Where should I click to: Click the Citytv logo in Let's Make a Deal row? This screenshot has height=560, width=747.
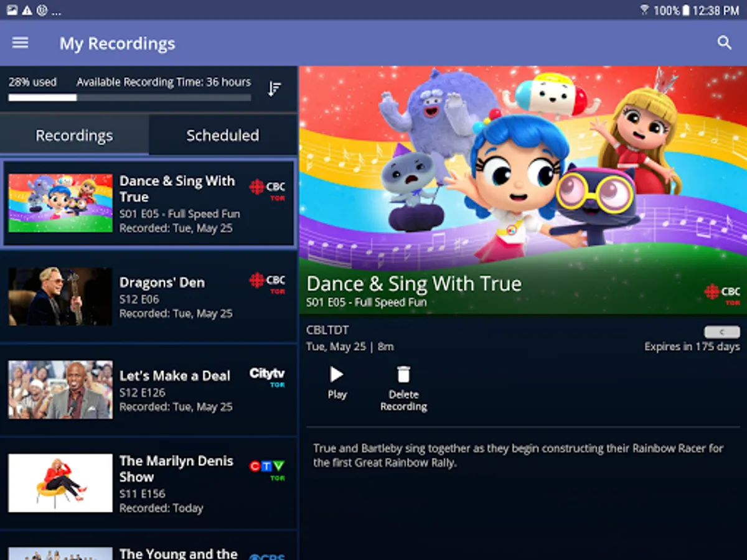click(x=267, y=376)
